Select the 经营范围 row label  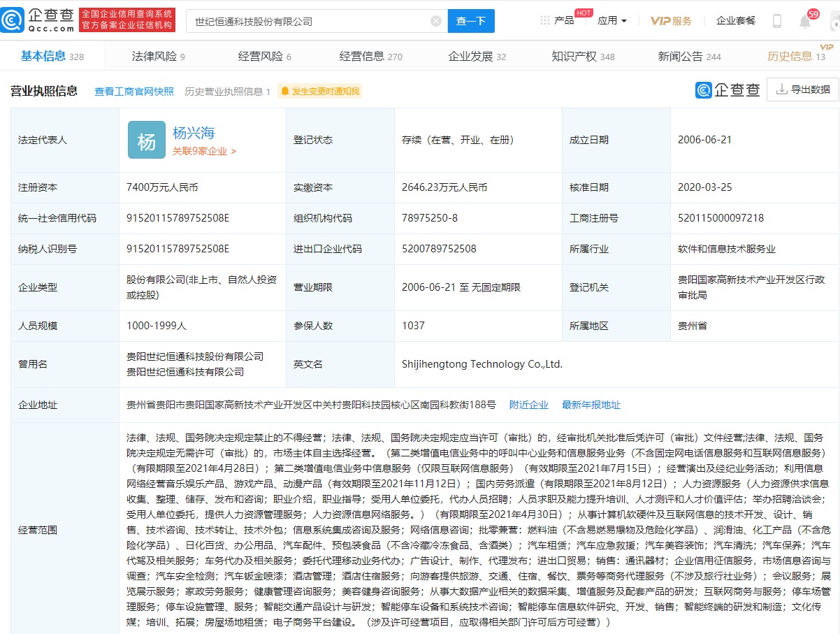pos(38,530)
